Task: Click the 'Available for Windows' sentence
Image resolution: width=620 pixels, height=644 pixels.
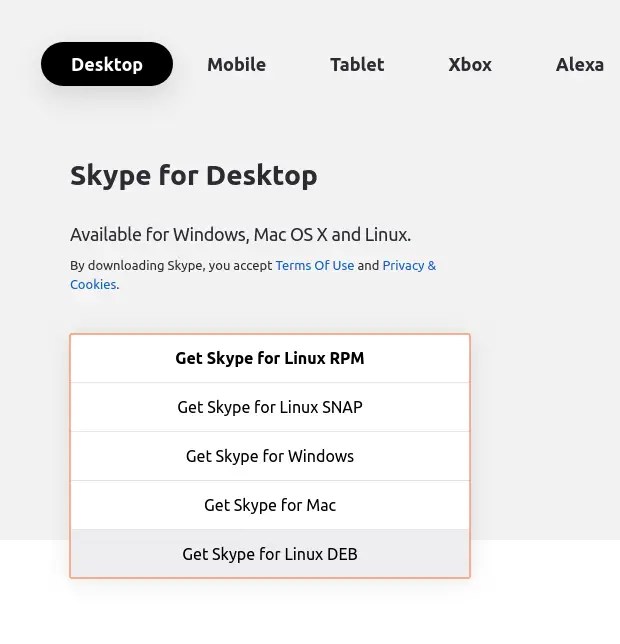Action: (x=159, y=235)
